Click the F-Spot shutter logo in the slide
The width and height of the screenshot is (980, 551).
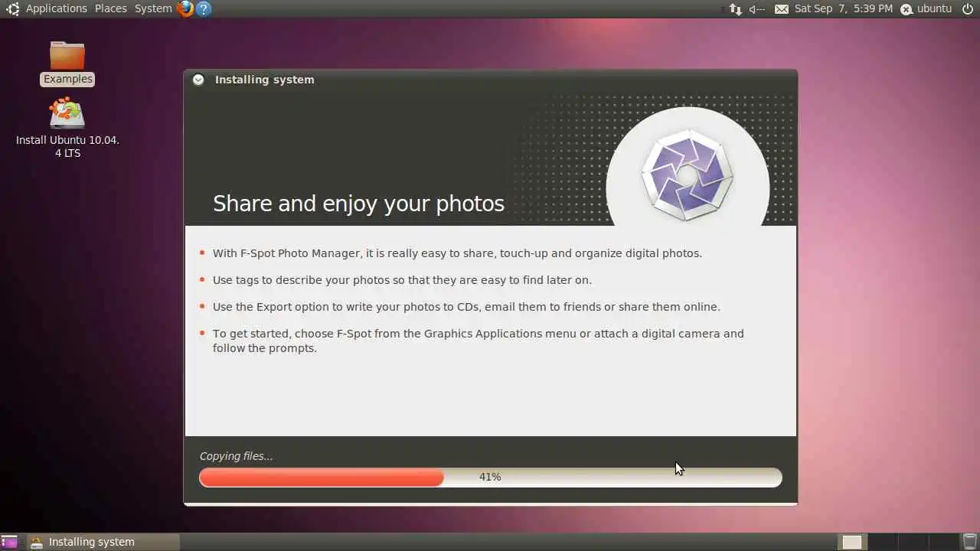click(x=687, y=175)
